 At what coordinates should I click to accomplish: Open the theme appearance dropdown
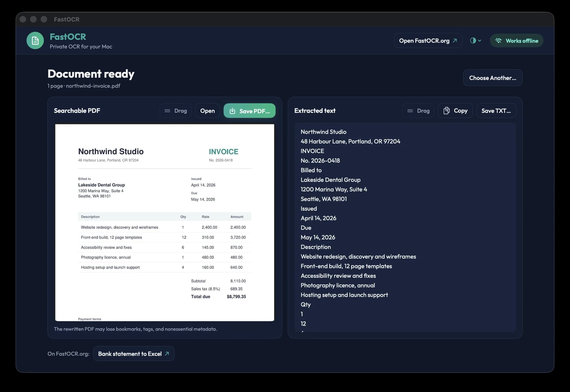coord(476,41)
